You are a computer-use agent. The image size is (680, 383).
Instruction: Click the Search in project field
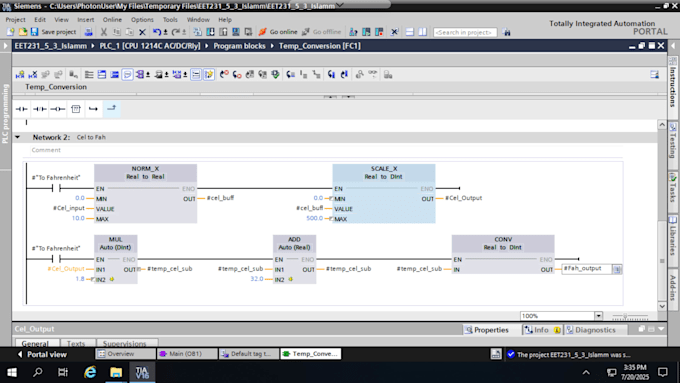tap(465, 32)
